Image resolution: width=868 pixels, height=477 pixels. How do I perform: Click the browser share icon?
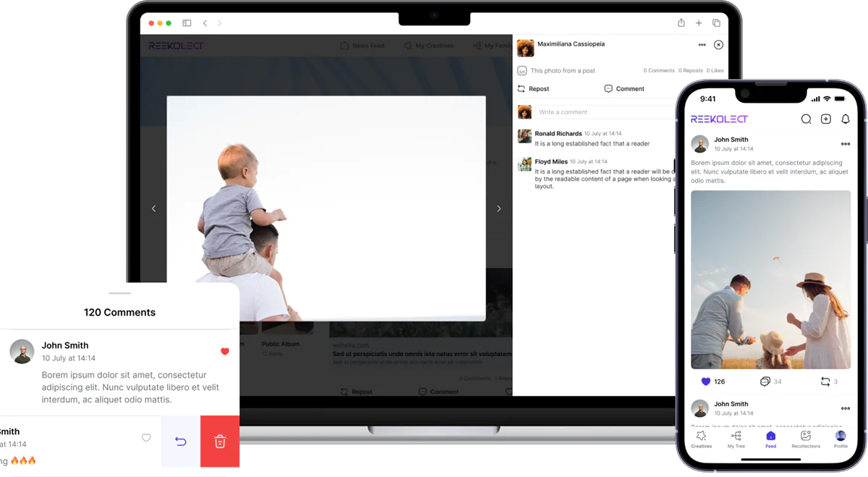tap(681, 23)
